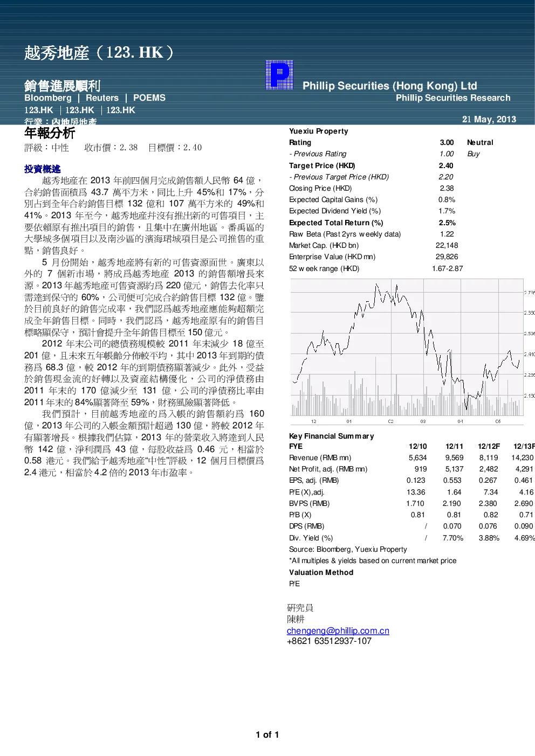Screen dimensions: 535x756
Task: Select the title 越秀地產（123. HK）
Action: (99, 52)
